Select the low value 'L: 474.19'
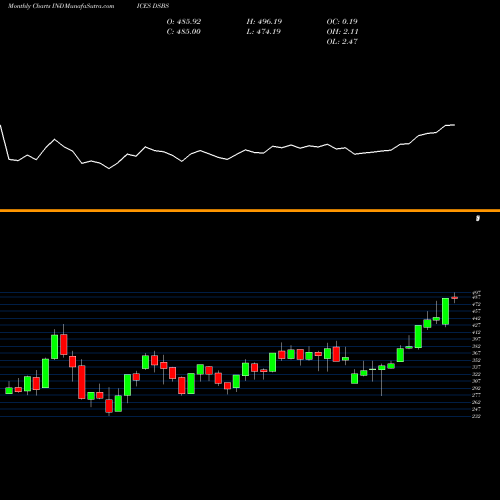500x500 pixels. click(264, 32)
